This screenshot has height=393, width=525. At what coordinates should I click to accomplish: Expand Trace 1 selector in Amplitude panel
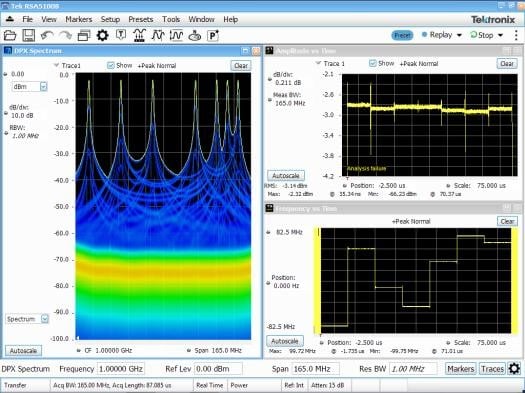pos(318,63)
